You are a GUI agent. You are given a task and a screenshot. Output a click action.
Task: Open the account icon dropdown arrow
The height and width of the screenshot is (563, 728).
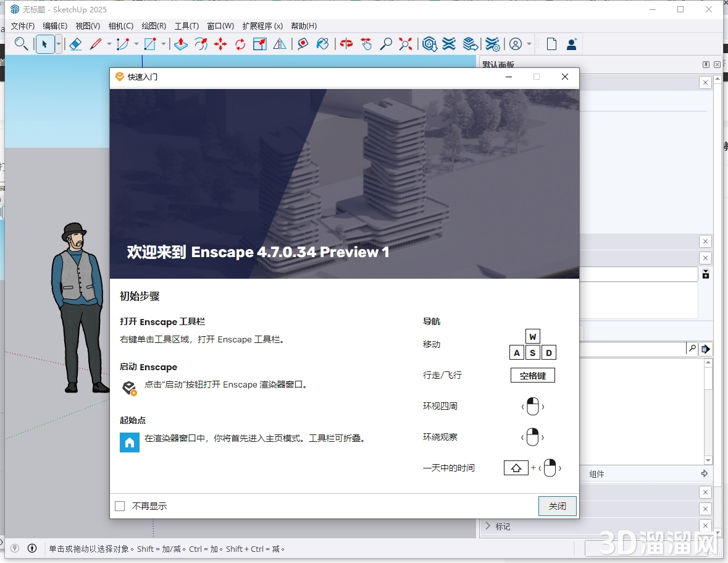pyautogui.click(x=529, y=44)
